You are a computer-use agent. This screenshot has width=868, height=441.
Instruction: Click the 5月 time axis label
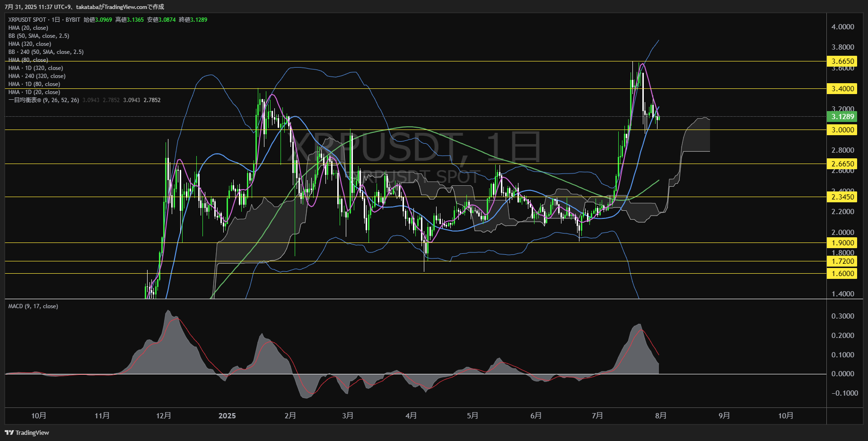click(x=473, y=415)
